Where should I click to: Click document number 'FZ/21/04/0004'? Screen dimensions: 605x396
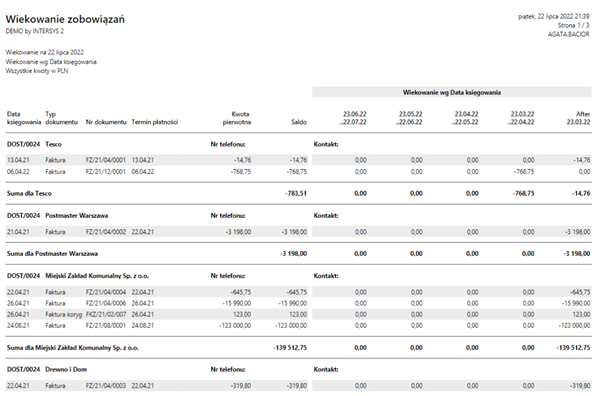106,292
